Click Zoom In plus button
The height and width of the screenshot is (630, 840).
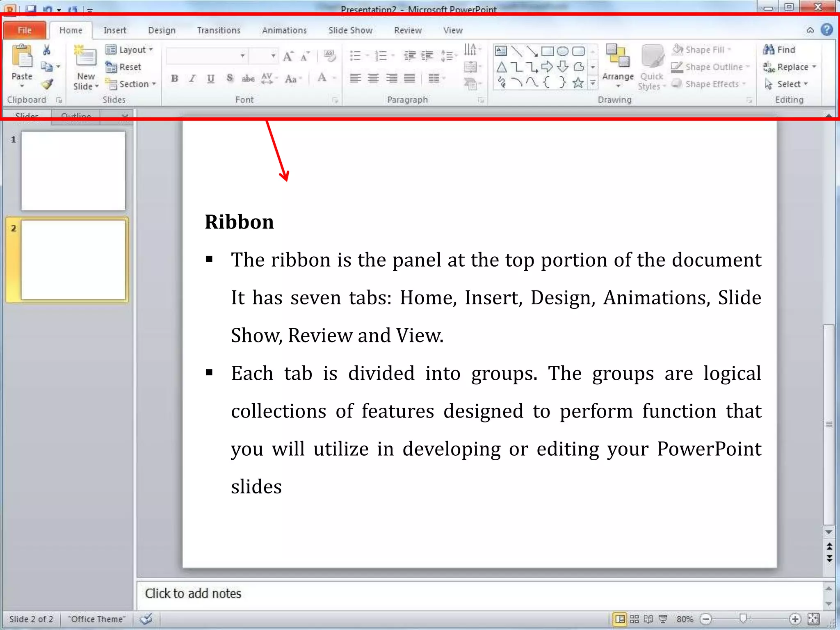click(795, 619)
